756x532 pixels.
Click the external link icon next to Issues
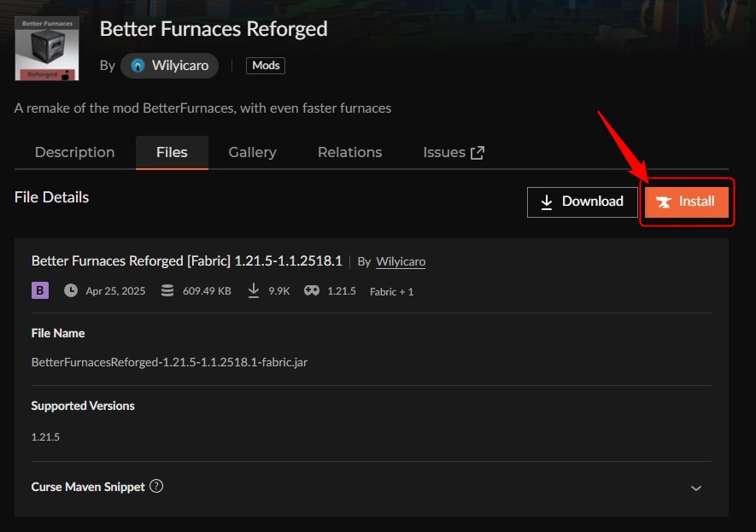[x=477, y=151]
